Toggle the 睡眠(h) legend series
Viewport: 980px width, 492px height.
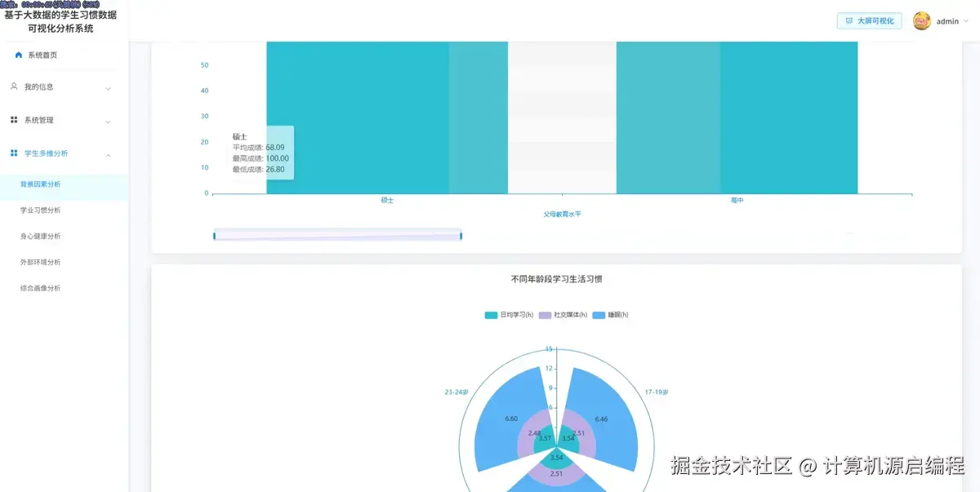[611, 315]
